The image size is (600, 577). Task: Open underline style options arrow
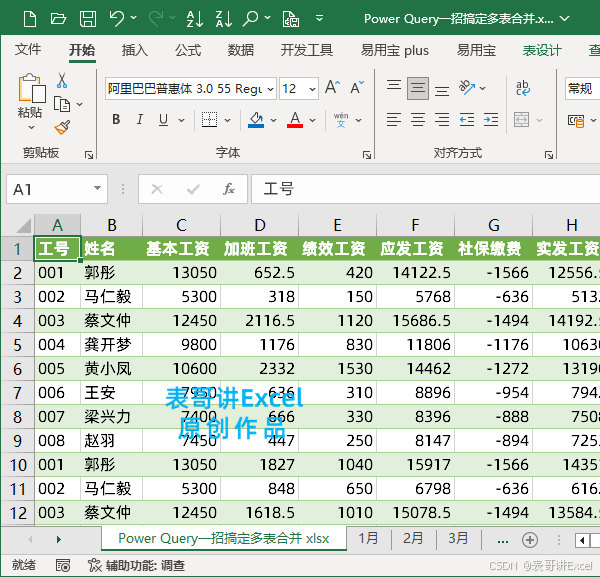pyautogui.click(x=181, y=121)
